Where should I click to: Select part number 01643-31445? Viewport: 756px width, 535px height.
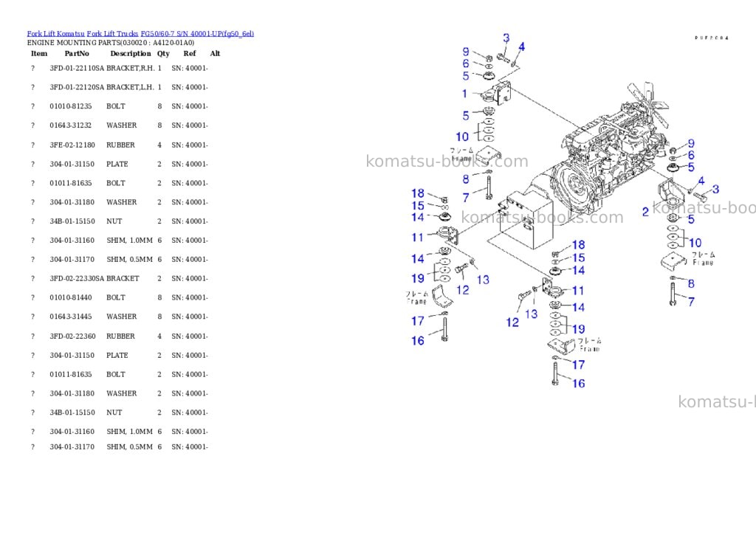pyautogui.click(x=70, y=317)
